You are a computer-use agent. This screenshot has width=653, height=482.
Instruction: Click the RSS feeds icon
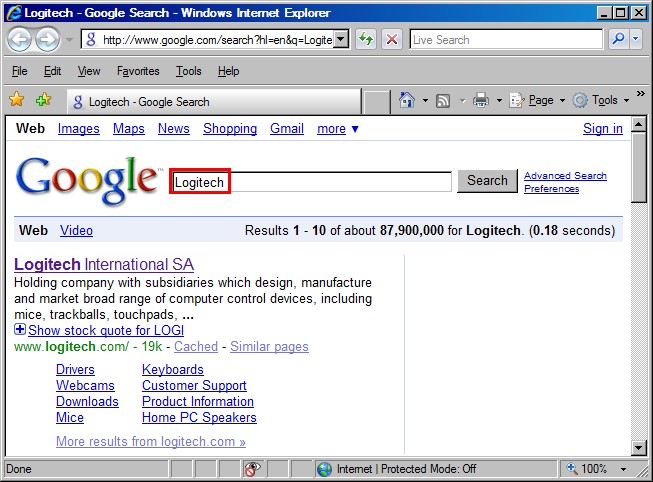tap(443, 101)
